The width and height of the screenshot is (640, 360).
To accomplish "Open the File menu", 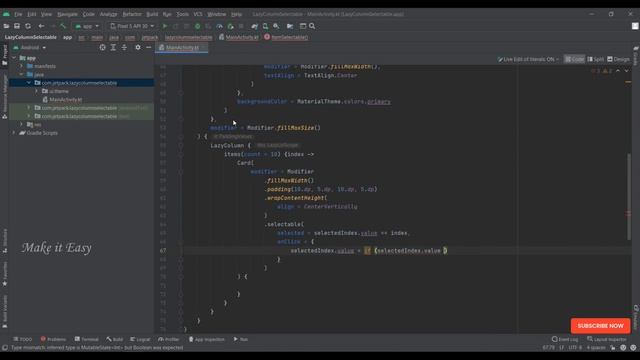I will pos(18,14).
